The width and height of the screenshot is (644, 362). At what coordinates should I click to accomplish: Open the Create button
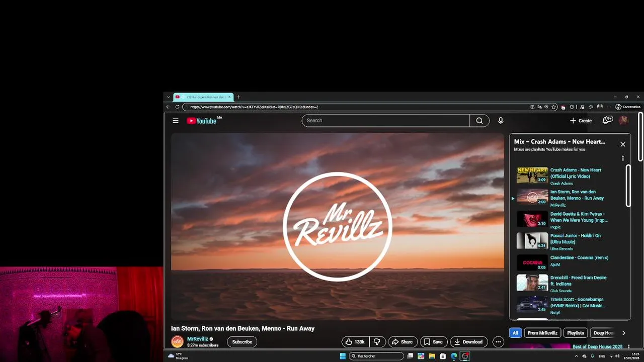click(x=581, y=121)
